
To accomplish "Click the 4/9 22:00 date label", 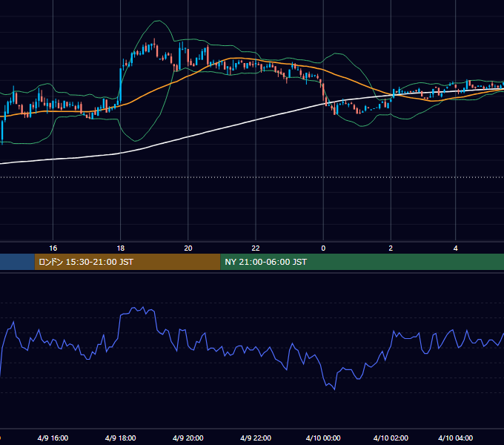I will [256, 438].
